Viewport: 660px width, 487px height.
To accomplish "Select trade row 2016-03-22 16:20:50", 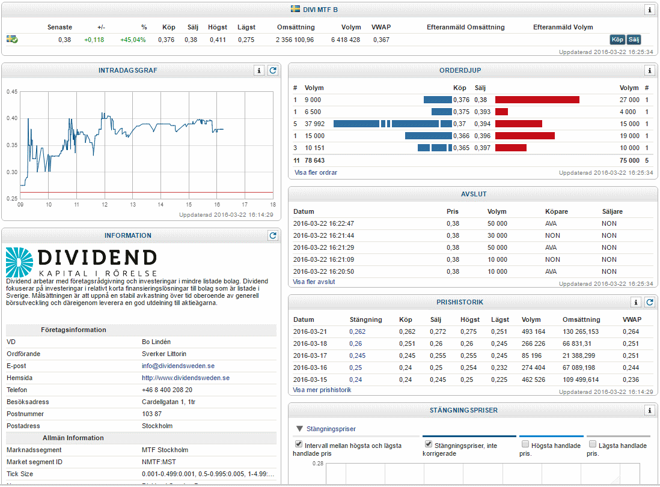I will (472, 271).
